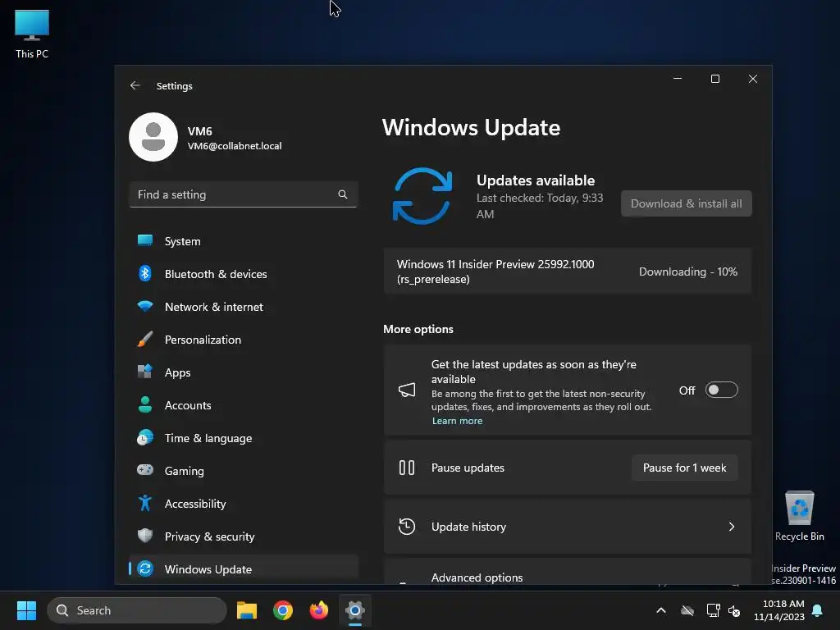Viewport: 840px width, 630px height.
Task: Maximize the Settings window
Action: click(x=715, y=79)
